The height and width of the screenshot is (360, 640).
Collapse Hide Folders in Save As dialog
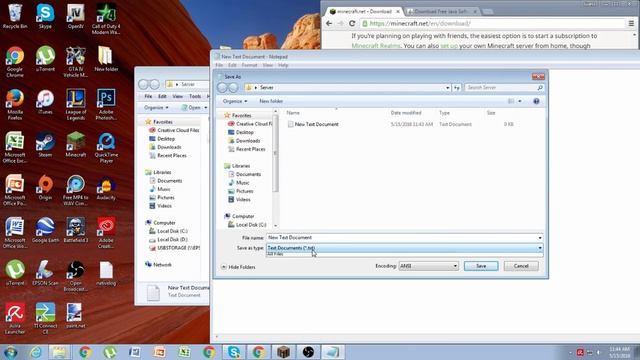[x=238, y=267]
